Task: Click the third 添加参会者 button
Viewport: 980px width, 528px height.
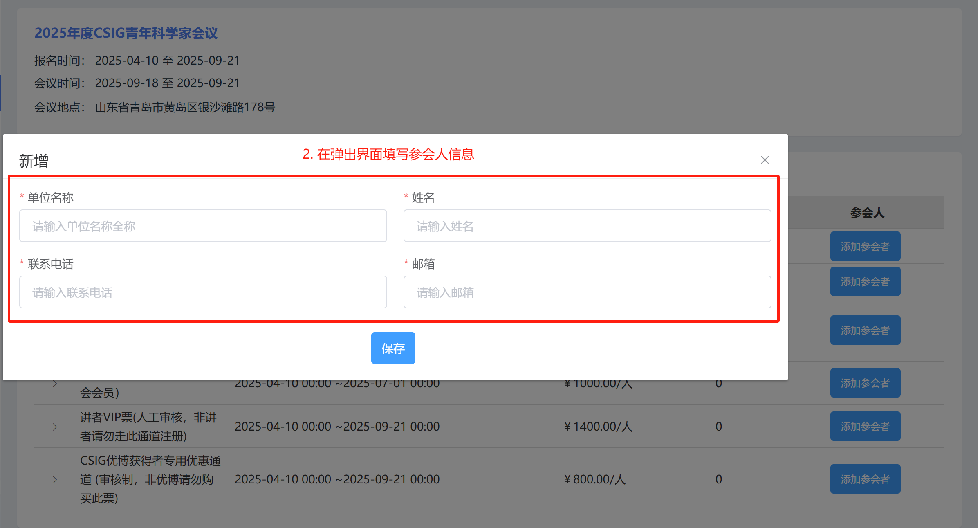Action: point(865,330)
